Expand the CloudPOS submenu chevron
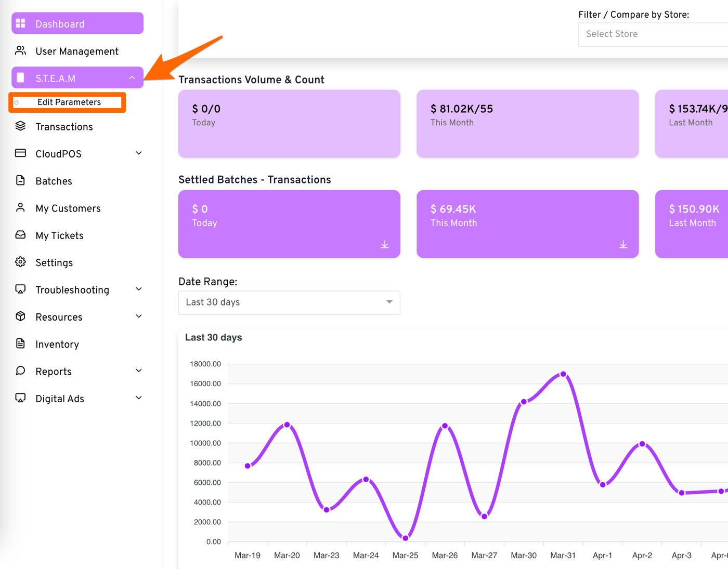Viewport: 728px width, 569px height. click(x=139, y=153)
